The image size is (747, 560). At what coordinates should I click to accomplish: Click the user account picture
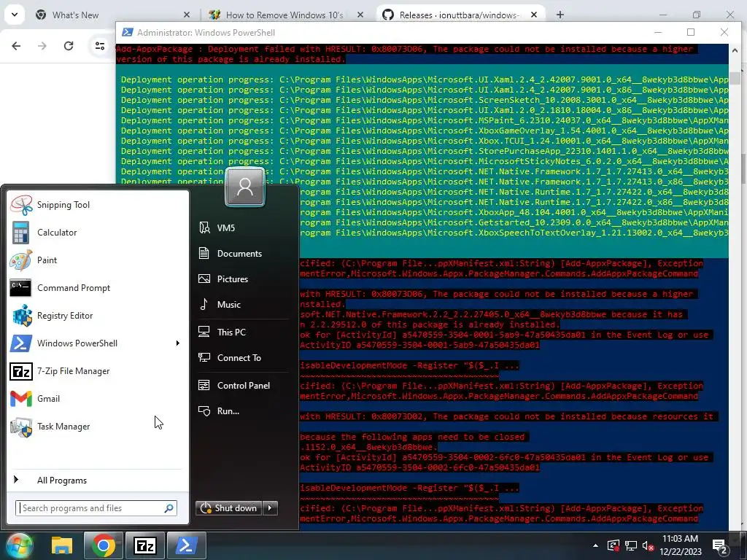(x=245, y=187)
